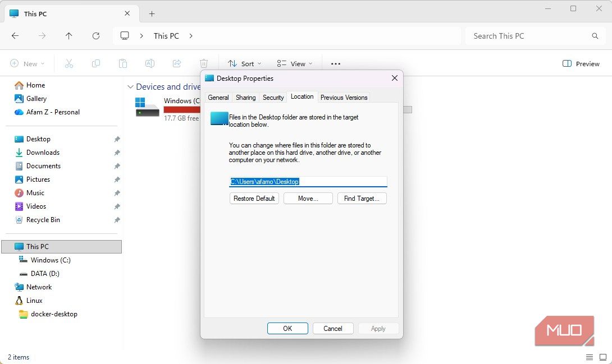Click the Paste clipboard icon
Viewport: 612px width, 364px height.
click(x=122, y=63)
